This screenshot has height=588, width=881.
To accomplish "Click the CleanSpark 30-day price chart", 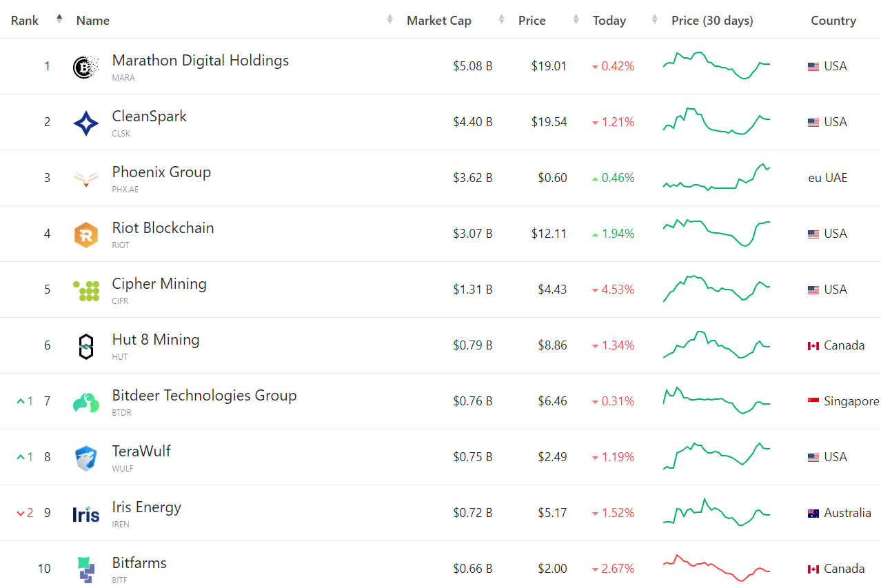I will coord(716,121).
